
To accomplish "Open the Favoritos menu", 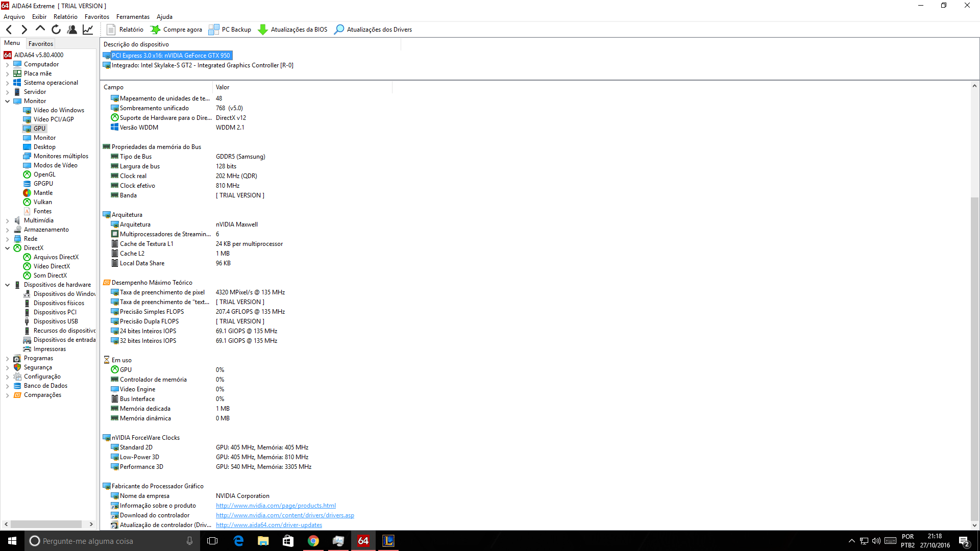I will (x=97, y=17).
